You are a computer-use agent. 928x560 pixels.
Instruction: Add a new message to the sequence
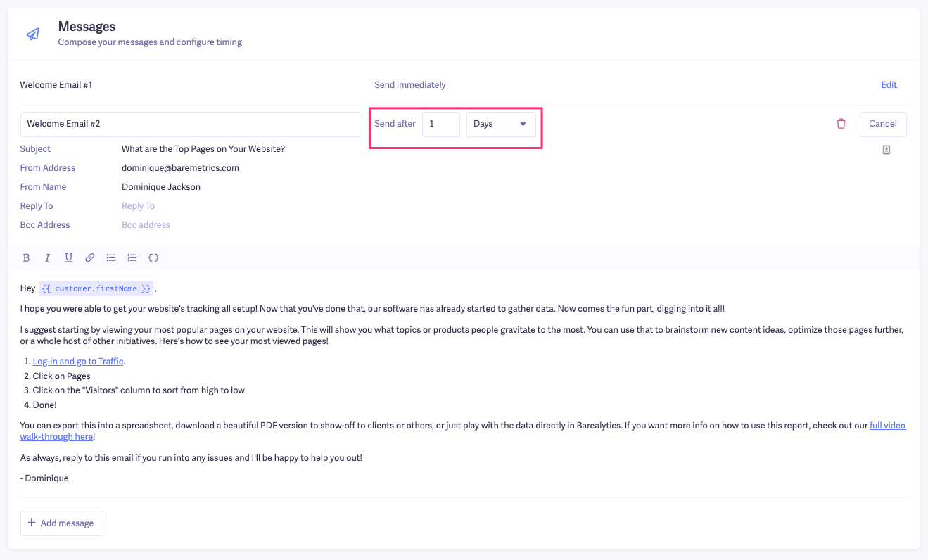click(62, 523)
